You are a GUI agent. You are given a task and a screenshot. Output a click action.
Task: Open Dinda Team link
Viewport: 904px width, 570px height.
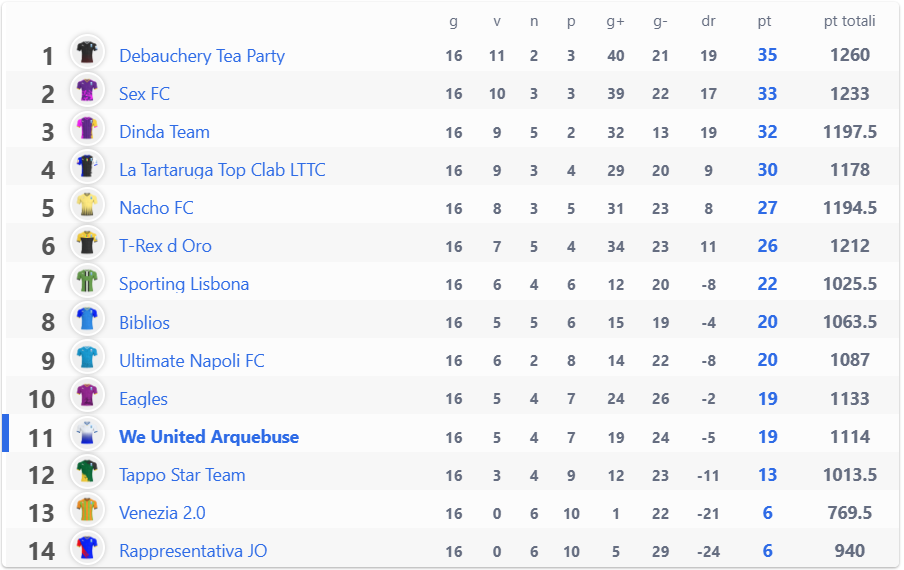pos(164,132)
